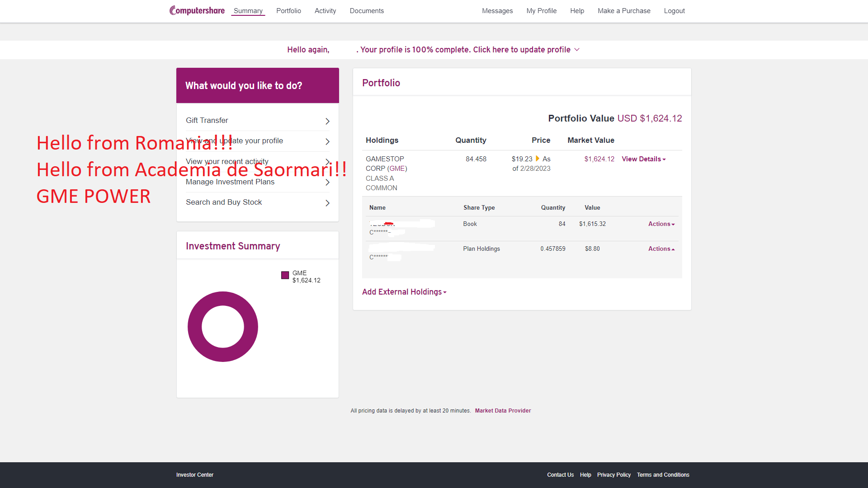This screenshot has width=868, height=488.
Task: Click the GAMESTOP CORP (GME) holding name
Action: click(387, 164)
